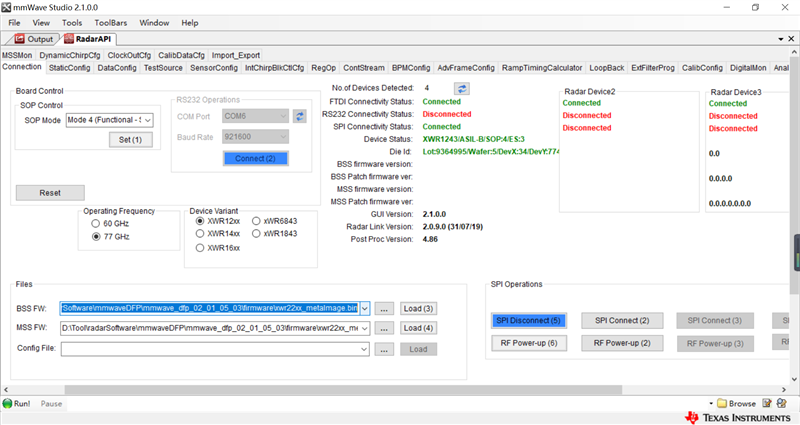Viewport: 800px width, 425px height.
Task: Click the mmWave Studio app icon
Action: (x=6, y=7)
